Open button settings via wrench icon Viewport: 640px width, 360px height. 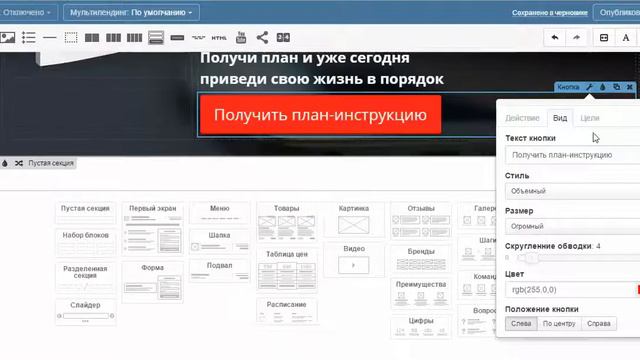589,87
